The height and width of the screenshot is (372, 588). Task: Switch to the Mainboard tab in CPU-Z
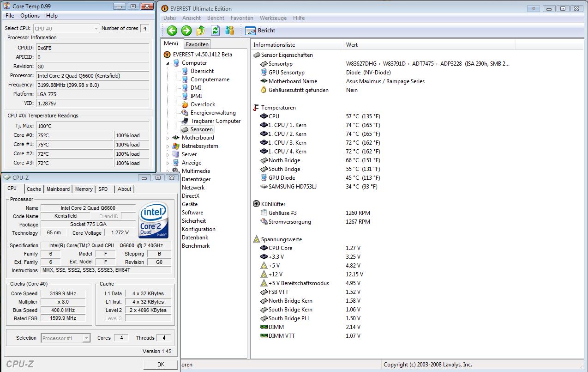click(58, 189)
